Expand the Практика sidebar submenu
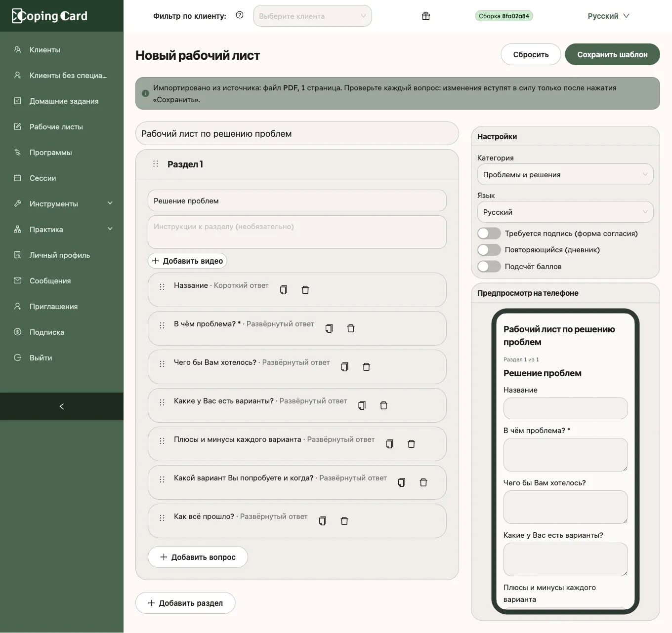This screenshot has height=633, width=672. pos(62,229)
